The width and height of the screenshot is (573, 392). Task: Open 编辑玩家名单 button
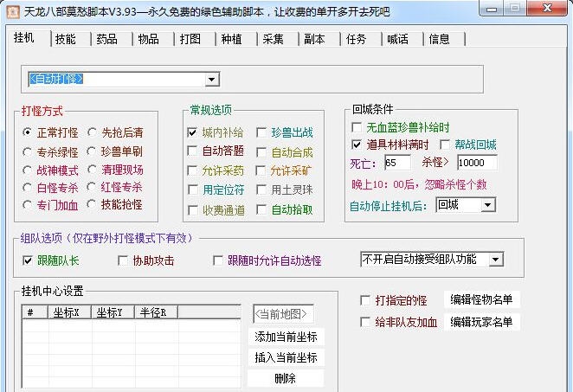click(x=481, y=322)
